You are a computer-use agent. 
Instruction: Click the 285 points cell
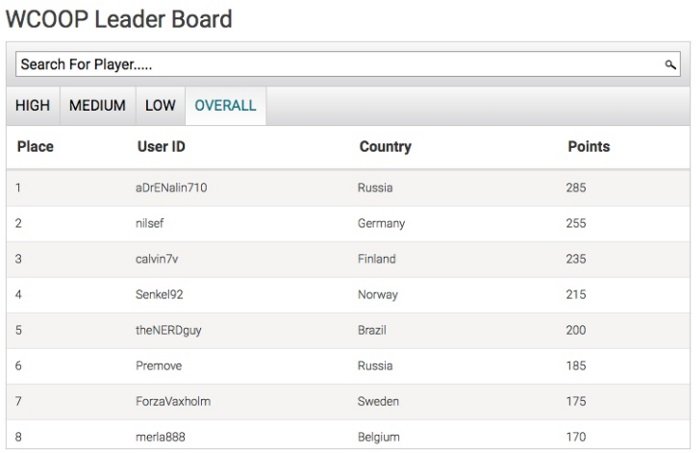[576, 187]
